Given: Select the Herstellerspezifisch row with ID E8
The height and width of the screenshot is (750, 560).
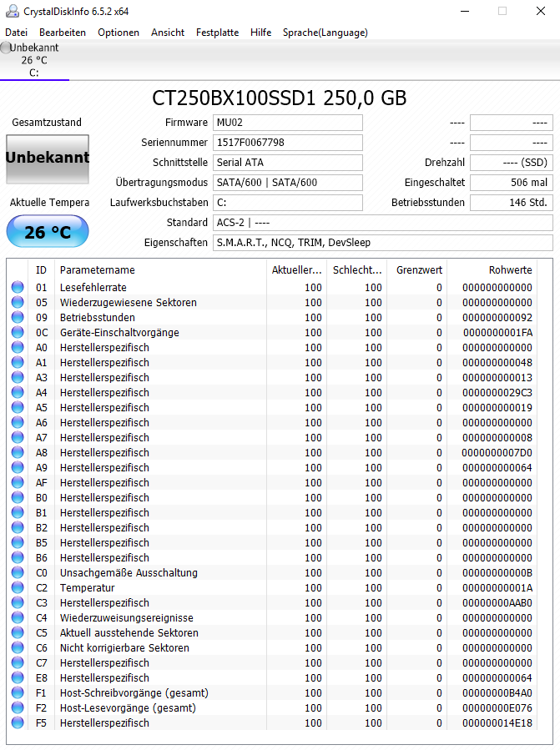Looking at the screenshot, I should [272, 677].
